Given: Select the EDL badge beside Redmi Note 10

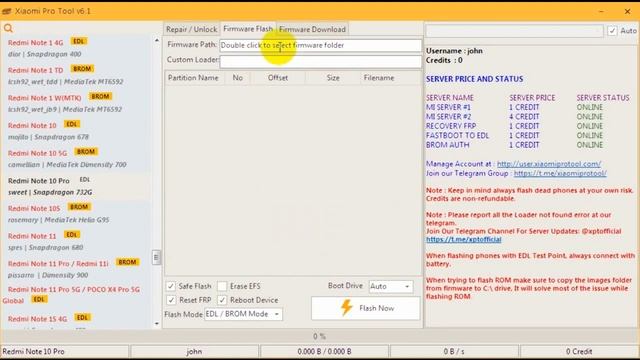Looking at the screenshot, I should (72, 124).
